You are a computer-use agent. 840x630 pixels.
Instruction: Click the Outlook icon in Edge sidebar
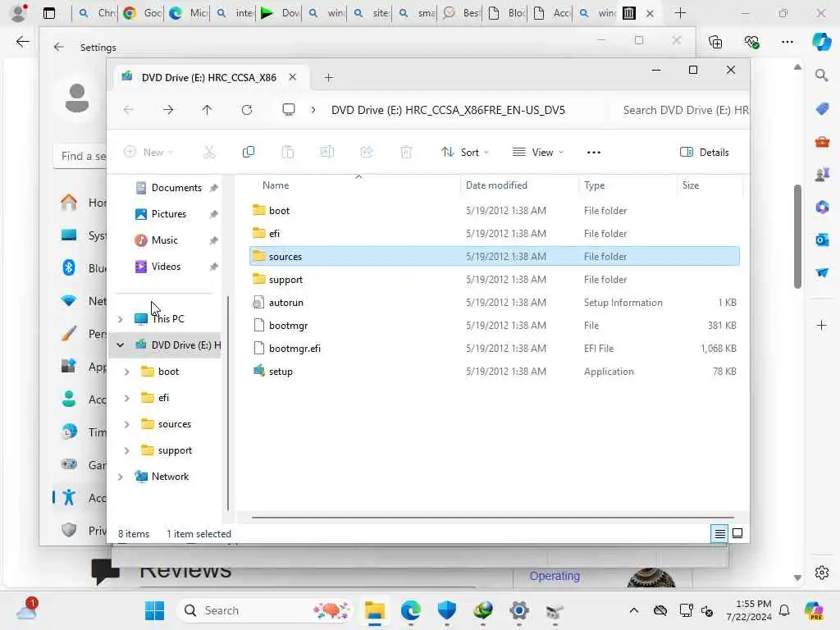[x=822, y=240]
